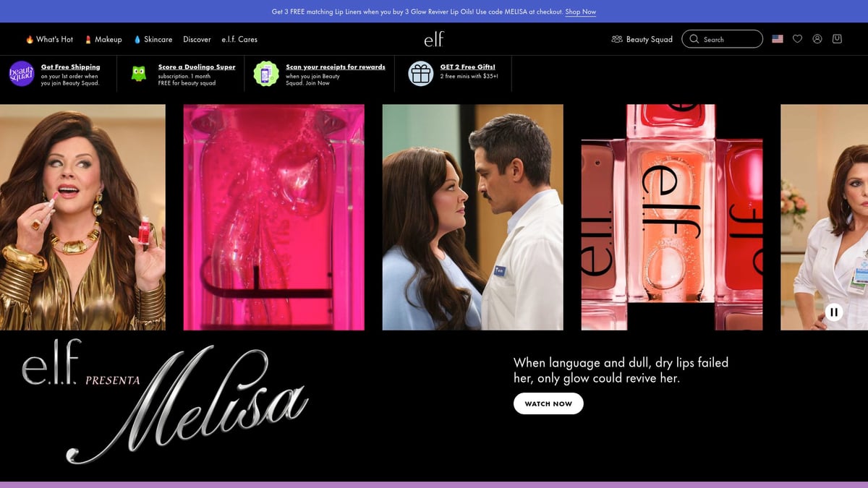Click the Duolingo owl icon
Viewport: 868px width, 488px height.
[x=139, y=74]
